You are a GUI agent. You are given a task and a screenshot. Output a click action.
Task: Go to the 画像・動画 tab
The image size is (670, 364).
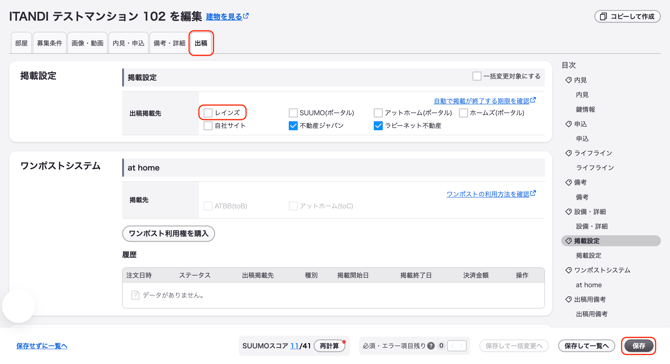tap(88, 43)
